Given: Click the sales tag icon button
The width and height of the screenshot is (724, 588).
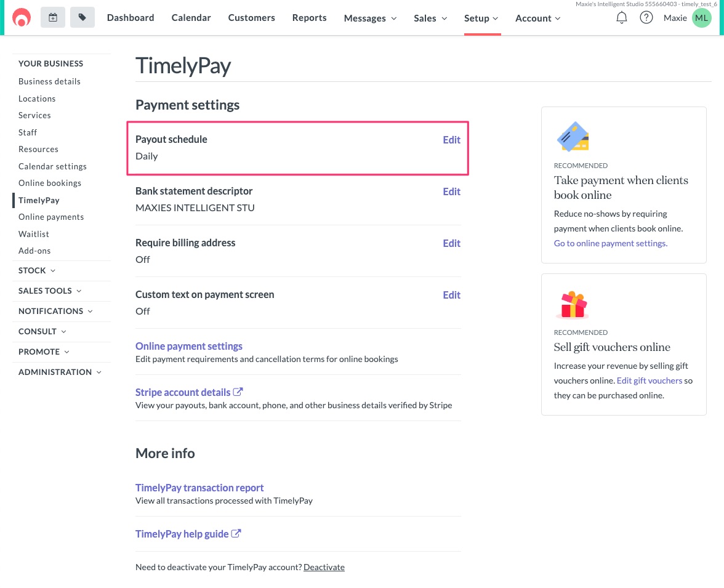Looking at the screenshot, I should (82, 18).
